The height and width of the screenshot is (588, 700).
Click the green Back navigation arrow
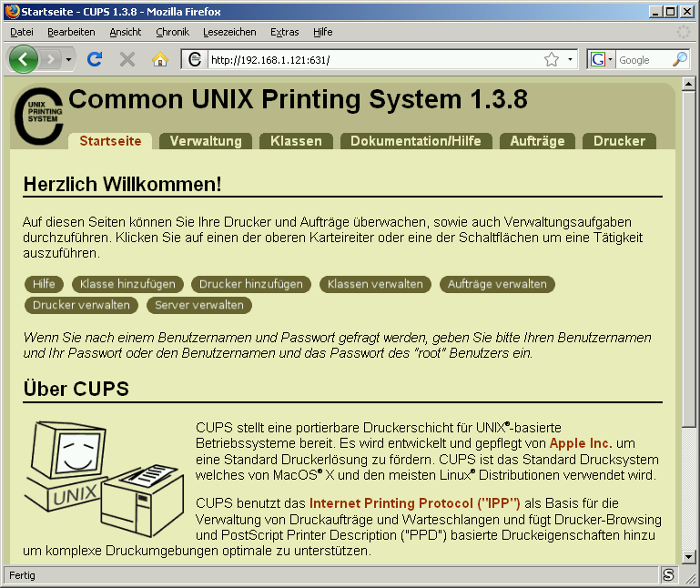[24, 59]
